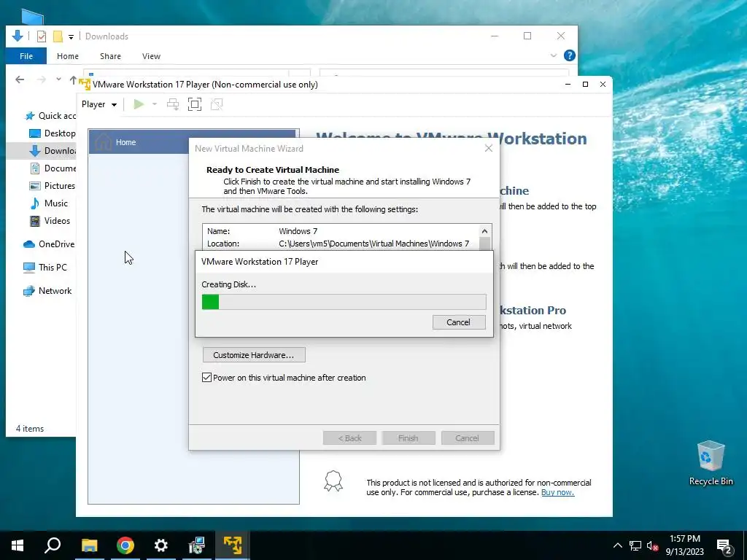Open File Explorer from taskbar
This screenshot has width=747, height=560.
[89, 545]
